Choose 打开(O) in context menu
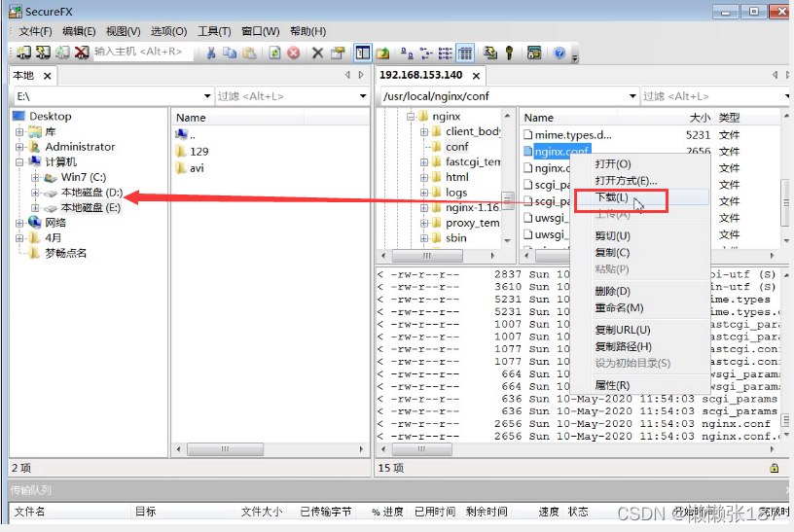Image resolution: width=794 pixels, height=532 pixels. [x=640, y=164]
